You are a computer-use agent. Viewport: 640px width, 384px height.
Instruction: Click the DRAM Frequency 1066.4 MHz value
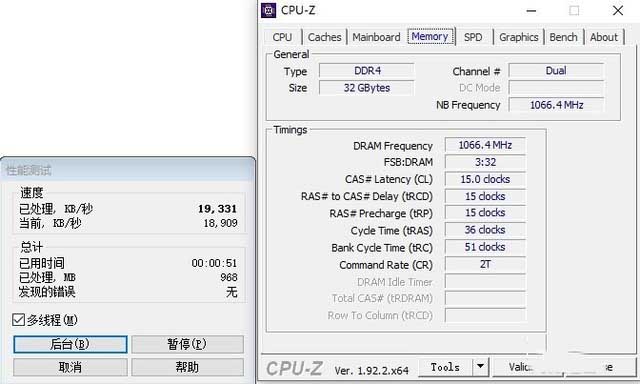[x=485, y=145]
